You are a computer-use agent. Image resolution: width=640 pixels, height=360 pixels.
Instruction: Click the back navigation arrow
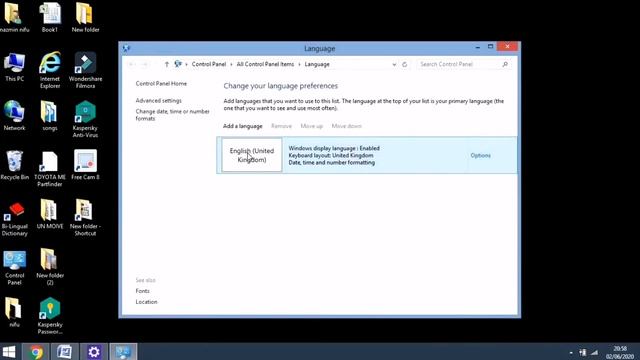pos(131,64)
